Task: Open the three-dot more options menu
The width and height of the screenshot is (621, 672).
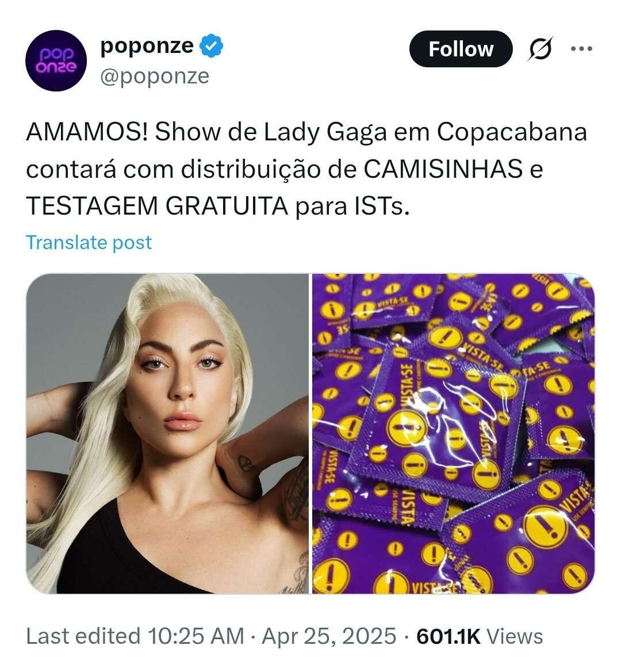Action: pyautogui.click(x=582, y=49)
